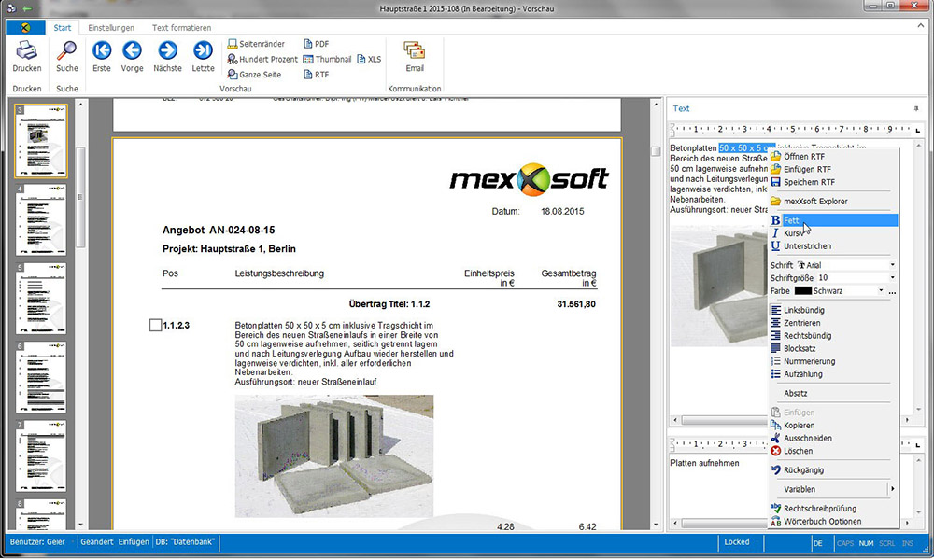Expand the Variablen submenu arrow

point(892,489)
